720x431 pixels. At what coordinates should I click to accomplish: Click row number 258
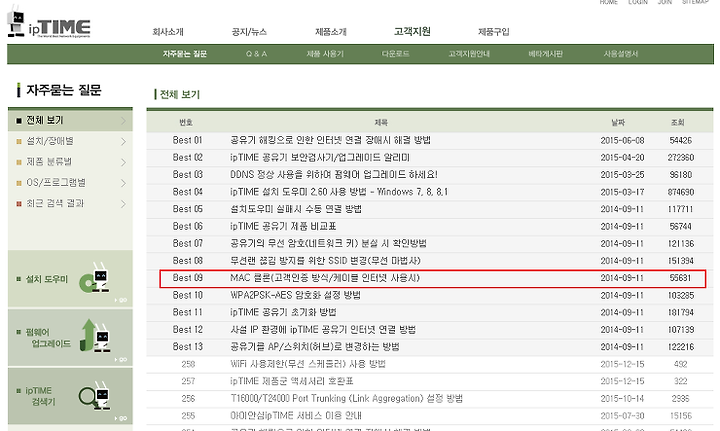[188, 364]
